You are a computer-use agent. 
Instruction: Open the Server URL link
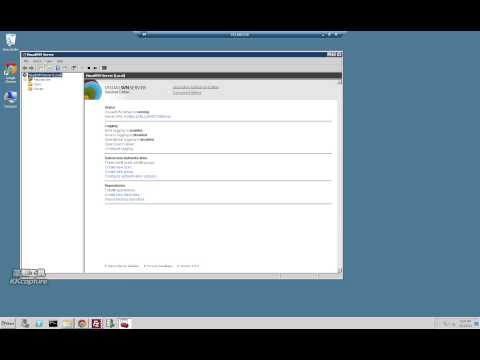pos(148,117)
